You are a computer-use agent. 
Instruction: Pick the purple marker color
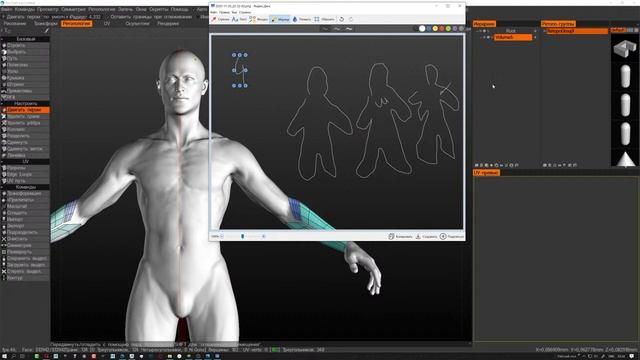[455, 29]
